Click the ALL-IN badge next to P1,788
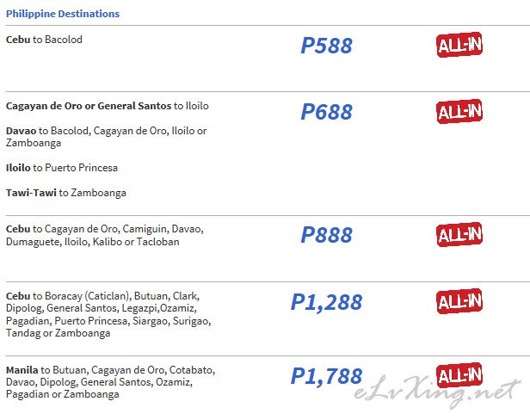This screenshot has width=530, height=420. click(459, 375)
